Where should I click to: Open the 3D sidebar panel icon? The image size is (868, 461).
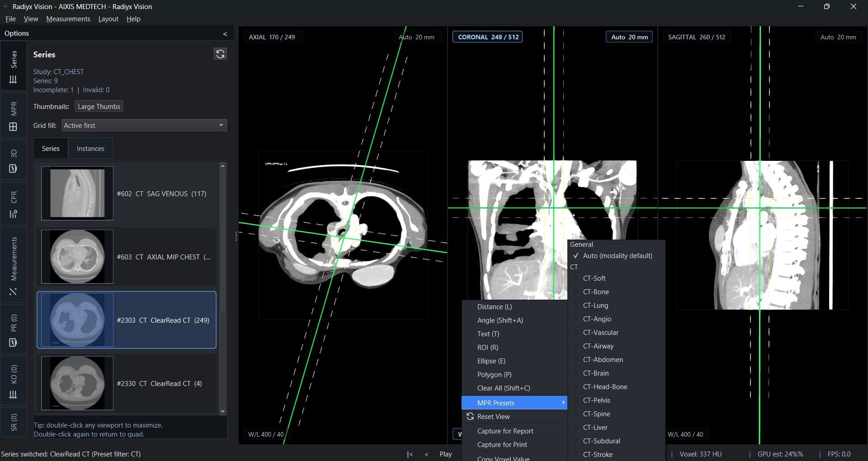pyautogui.click(x=13, y=169)
